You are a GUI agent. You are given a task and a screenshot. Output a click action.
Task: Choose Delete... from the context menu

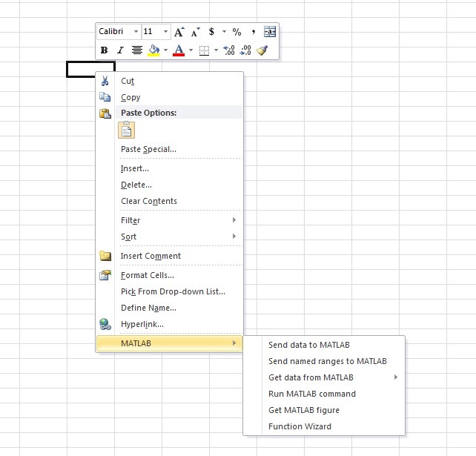click(x=169, y=185)
